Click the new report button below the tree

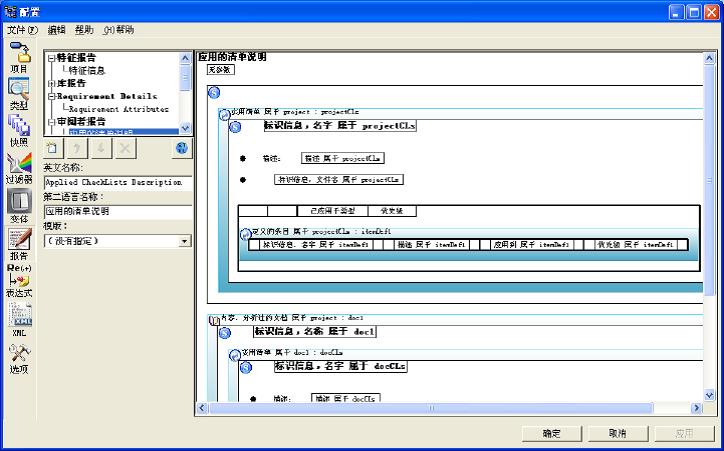coord(53,148)
